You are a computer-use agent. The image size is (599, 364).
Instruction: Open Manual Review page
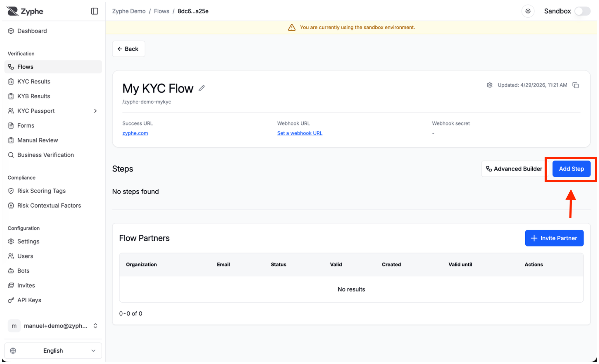coord(53,140)
